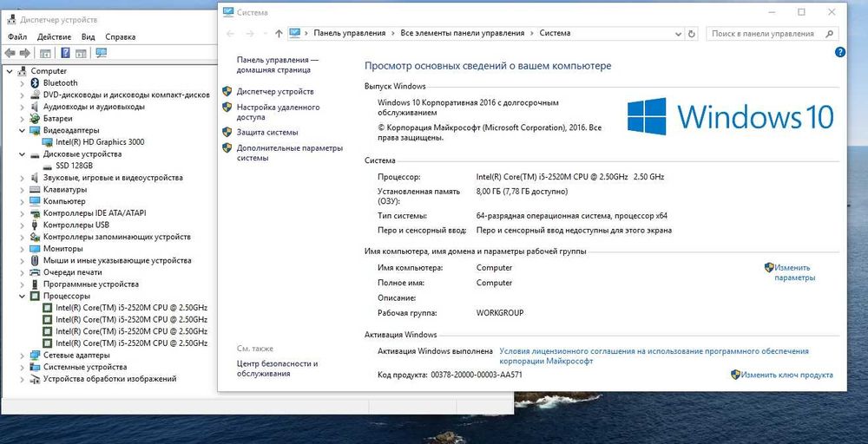Expand the Клавиатуры category
This screenshot has width=868, height=444.
[x=23, y=190]
